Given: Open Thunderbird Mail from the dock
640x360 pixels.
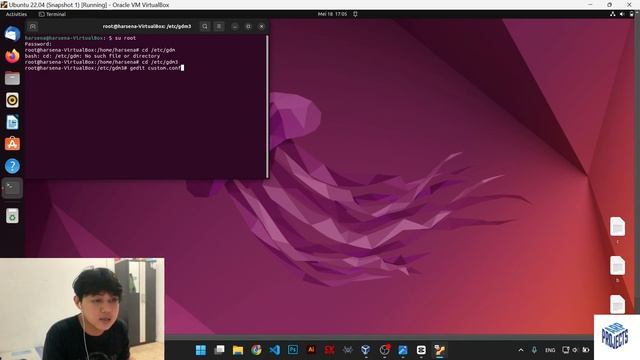Looking at the screenshot, I should (x=12, y=33).
